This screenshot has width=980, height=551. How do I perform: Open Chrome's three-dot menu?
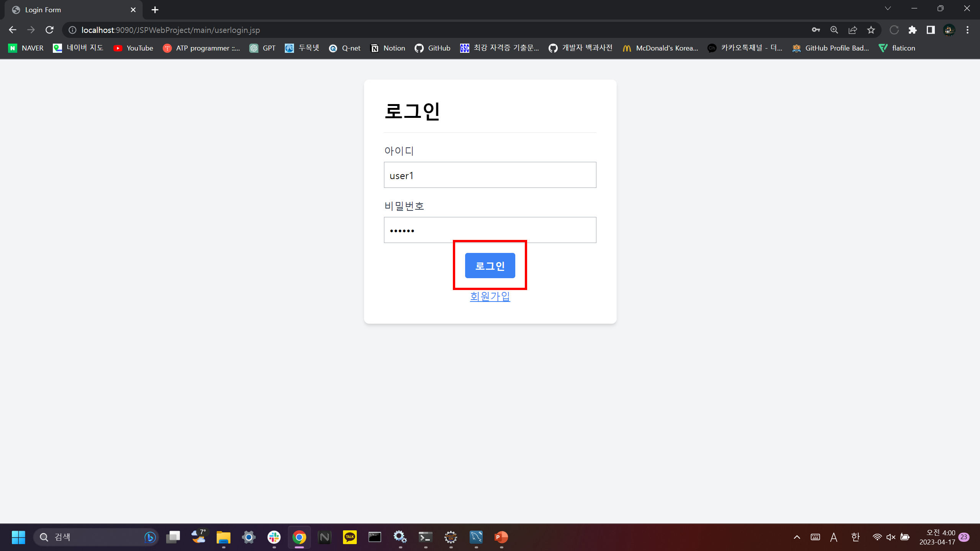click(x=968, y=30)
